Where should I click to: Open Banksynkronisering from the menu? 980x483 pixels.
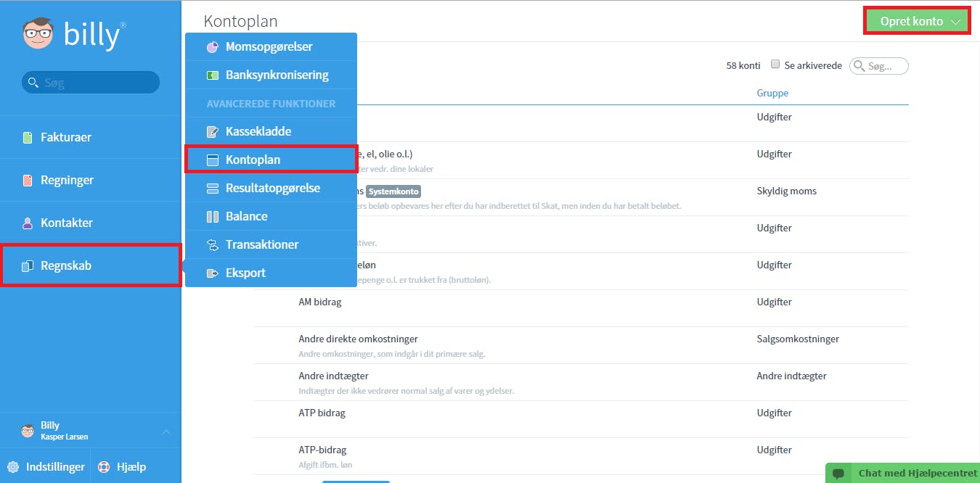point(271,75)
